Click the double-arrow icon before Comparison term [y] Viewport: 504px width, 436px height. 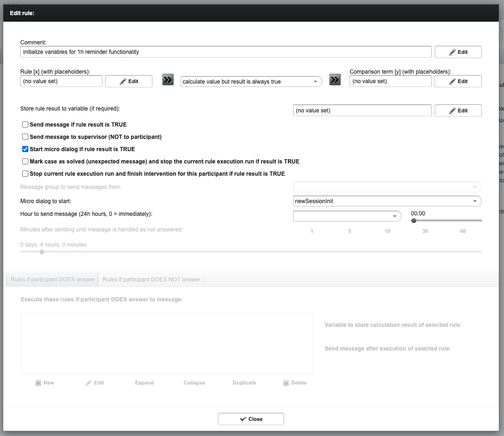(335, 79)
